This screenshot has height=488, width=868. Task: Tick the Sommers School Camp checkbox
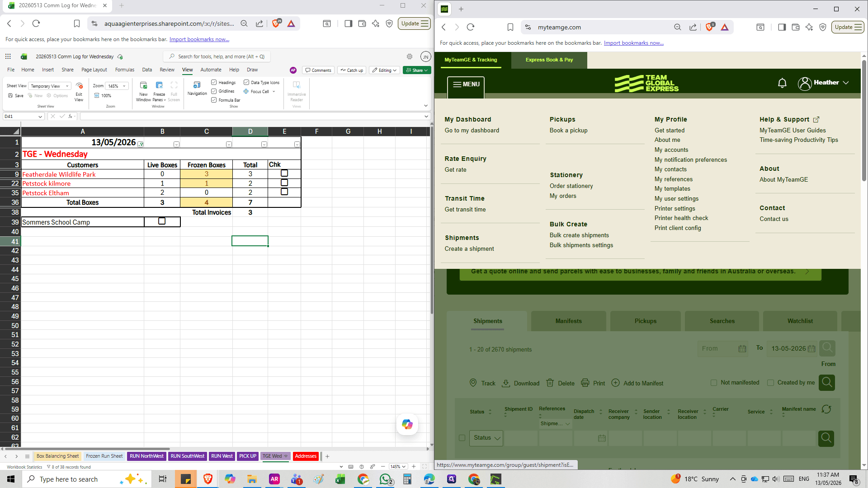(162, 221)
